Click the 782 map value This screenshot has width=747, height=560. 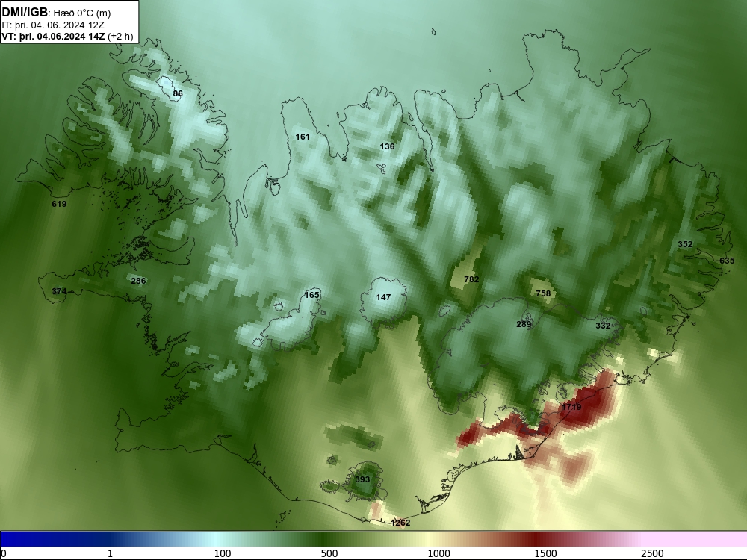point(471,279)
